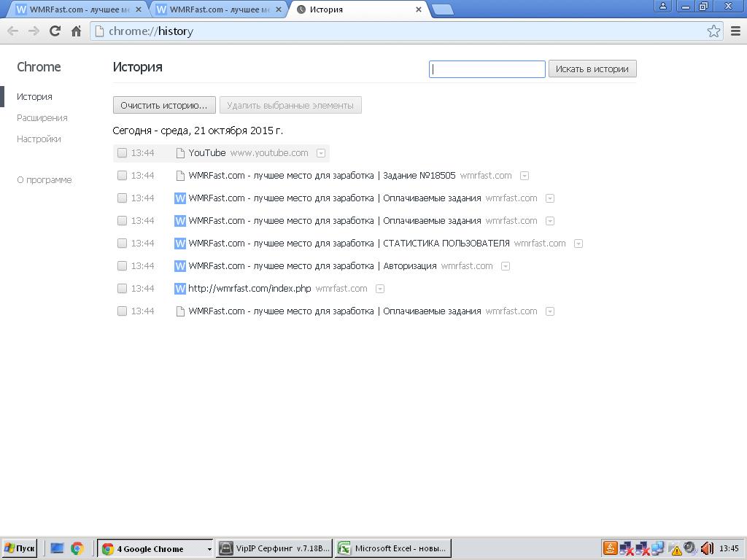This screenshot has height=560, width=747.
Task: Expand the 4 Google Chrome taskbar group arrow
Action: point(209,549)
